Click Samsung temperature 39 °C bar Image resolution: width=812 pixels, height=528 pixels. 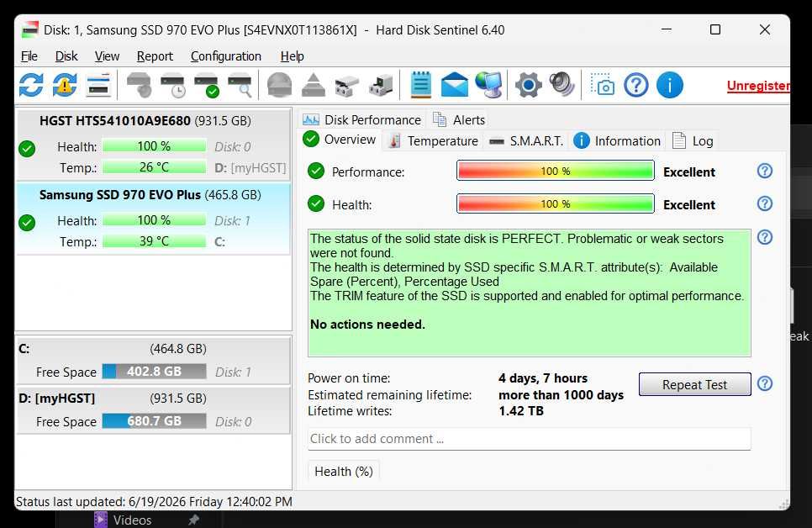point(154,241)
